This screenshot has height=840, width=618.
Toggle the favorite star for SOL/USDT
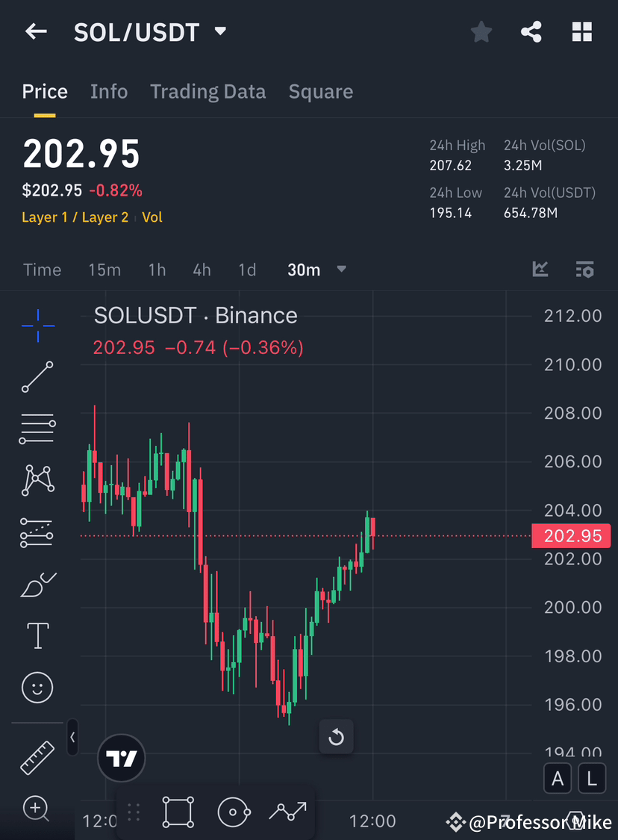[481, 31]
